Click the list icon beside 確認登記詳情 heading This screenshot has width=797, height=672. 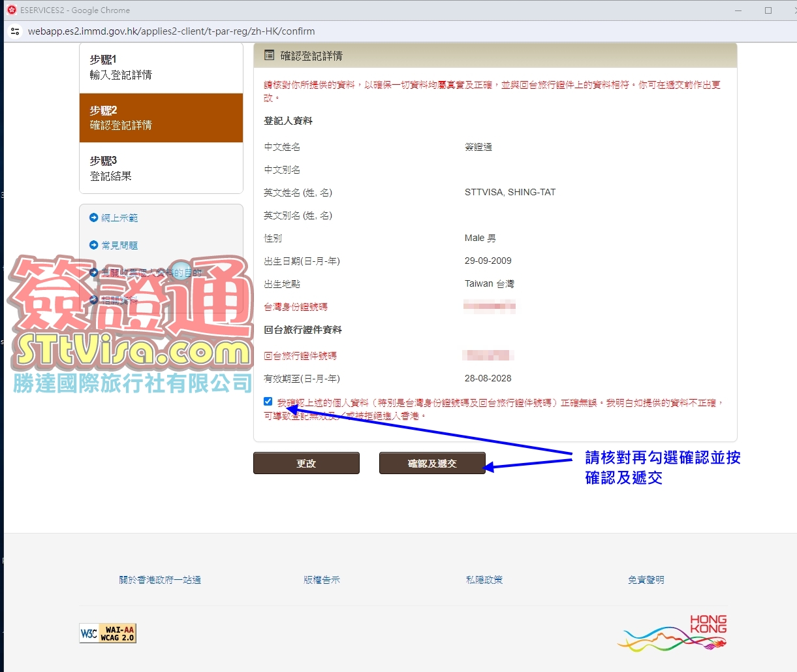click(x=269, y=56)
